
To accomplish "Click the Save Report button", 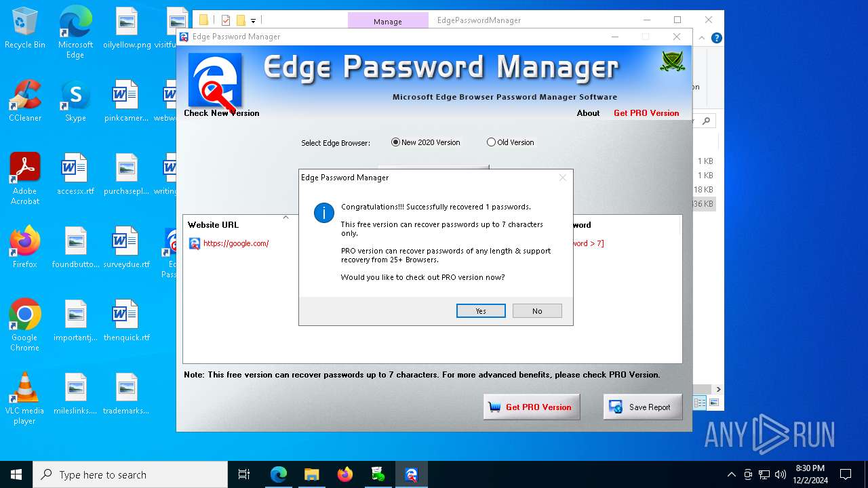I will click(x=643, y=407).
